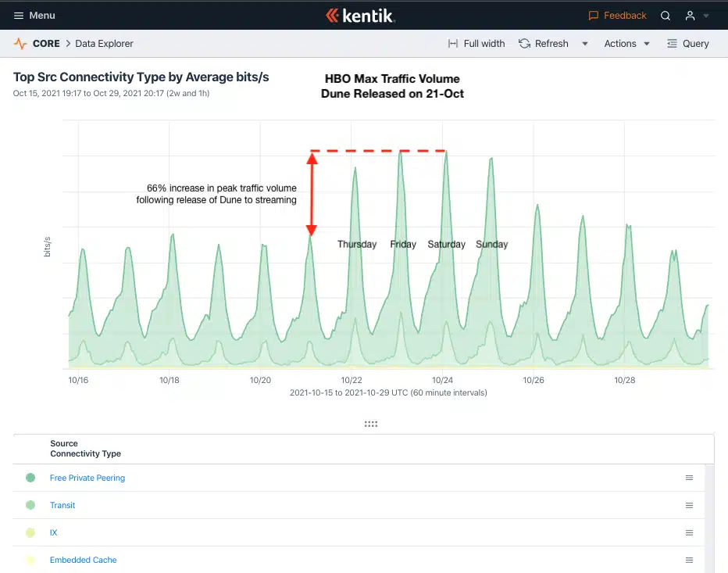Expand the user account dropdown arrow
This screenshot has height=573, width=728.
point(706,16)
